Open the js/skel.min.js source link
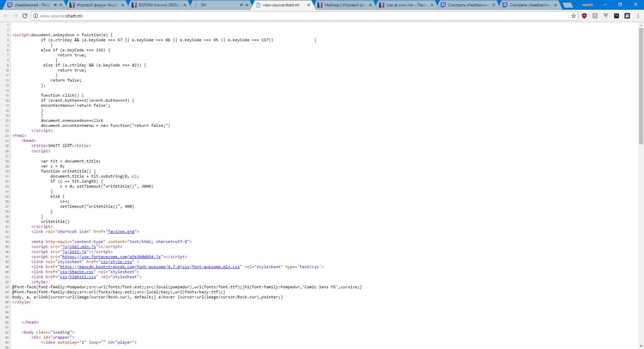Viewport: 644px width, 349px height. [x=79, y=247]
